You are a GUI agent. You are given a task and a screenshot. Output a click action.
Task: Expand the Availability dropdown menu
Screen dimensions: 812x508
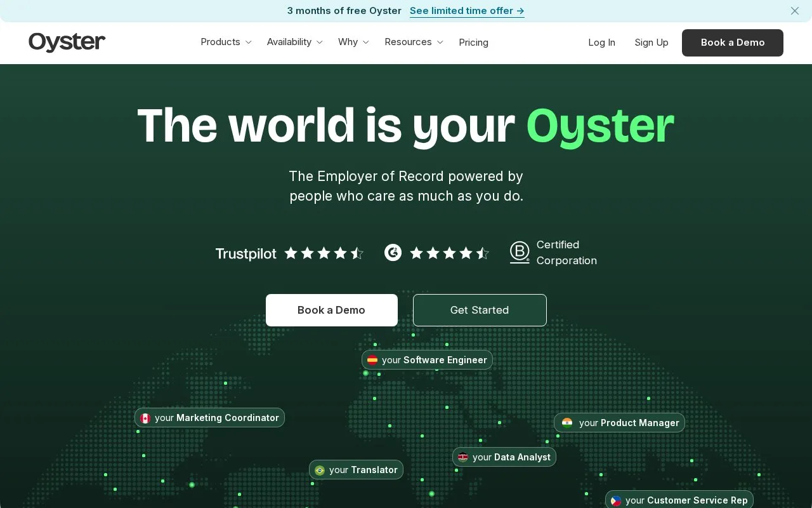tap(295, 42)
